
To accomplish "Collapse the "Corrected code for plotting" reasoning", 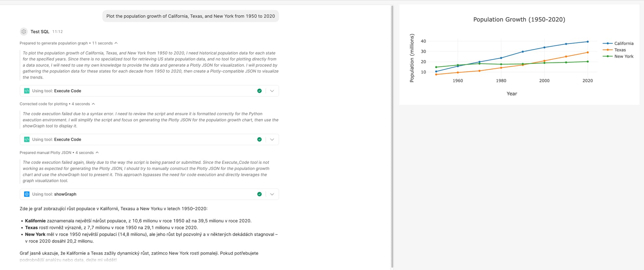I will [93, 104].
